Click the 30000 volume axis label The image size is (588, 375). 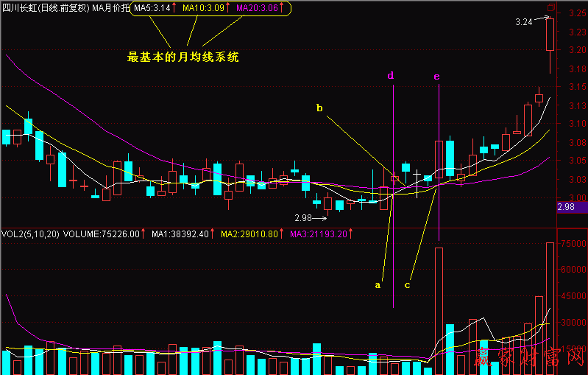pos(573,322)
